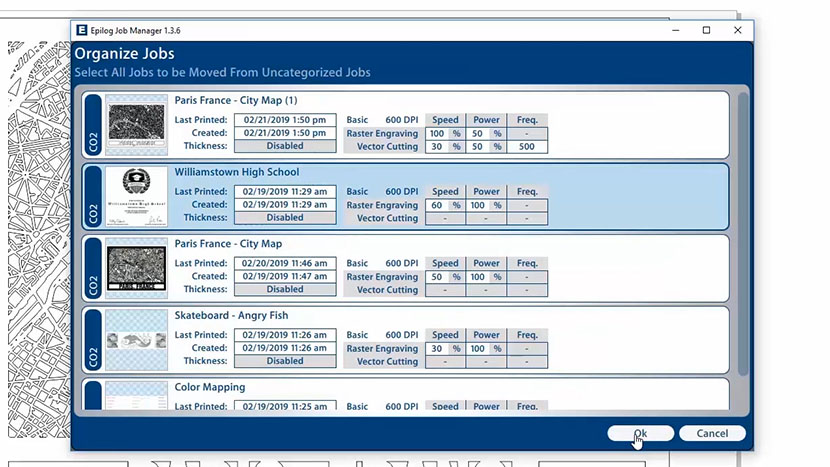Screen dimensions: 830x467
Task: Select the Color Mapping job title
Action: (x=209, y=387)
